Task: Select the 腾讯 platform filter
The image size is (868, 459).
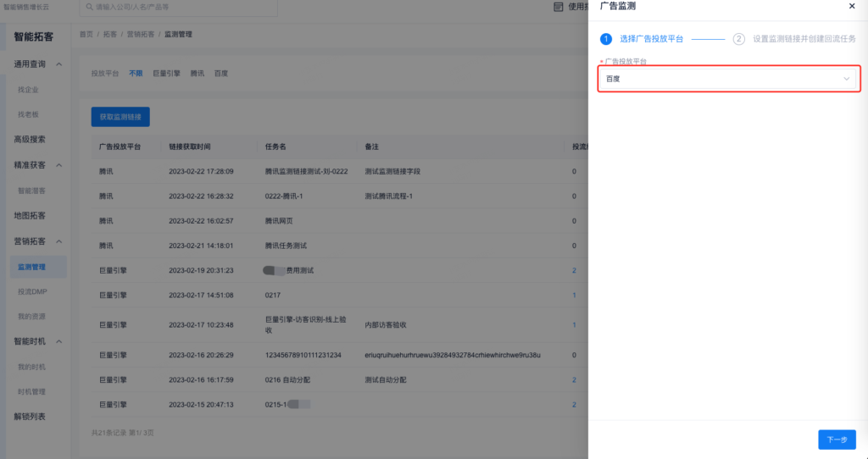Action: (198, 74)
